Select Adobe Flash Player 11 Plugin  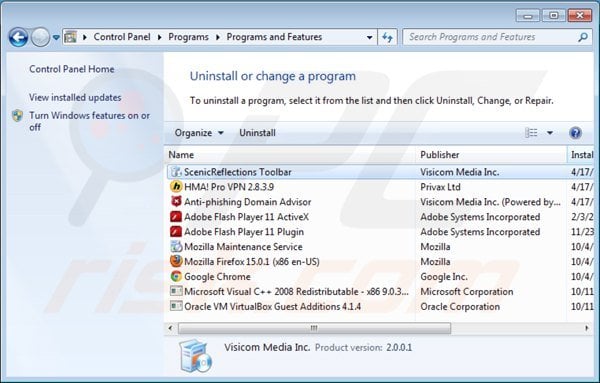point(380,232)
